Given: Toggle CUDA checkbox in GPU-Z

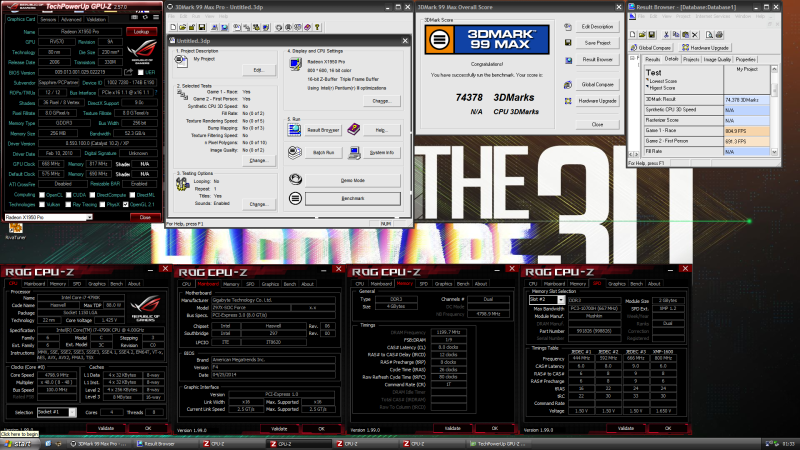Looking at the screenshot, I should tap(68, 195).
